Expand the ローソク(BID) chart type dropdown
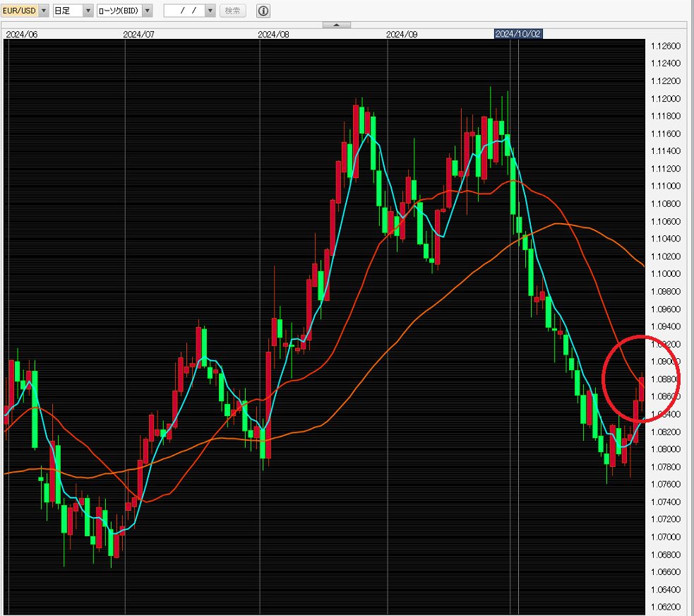The image size is (694, 616). pyautogui.click(x=148, y=11)
